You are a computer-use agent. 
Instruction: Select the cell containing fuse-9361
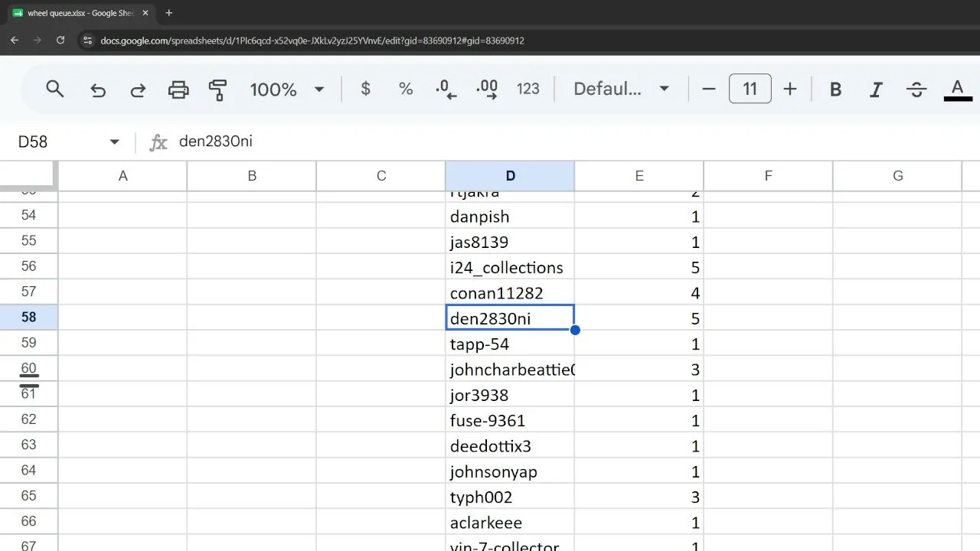click(510, 421)
